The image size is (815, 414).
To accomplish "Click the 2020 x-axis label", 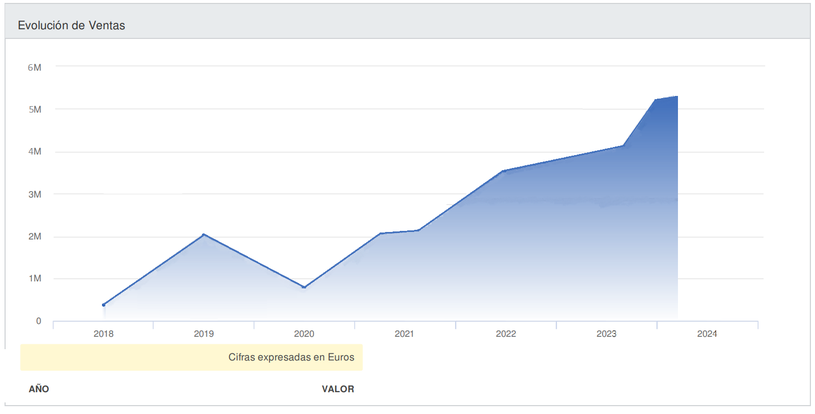I will point(304,334).
